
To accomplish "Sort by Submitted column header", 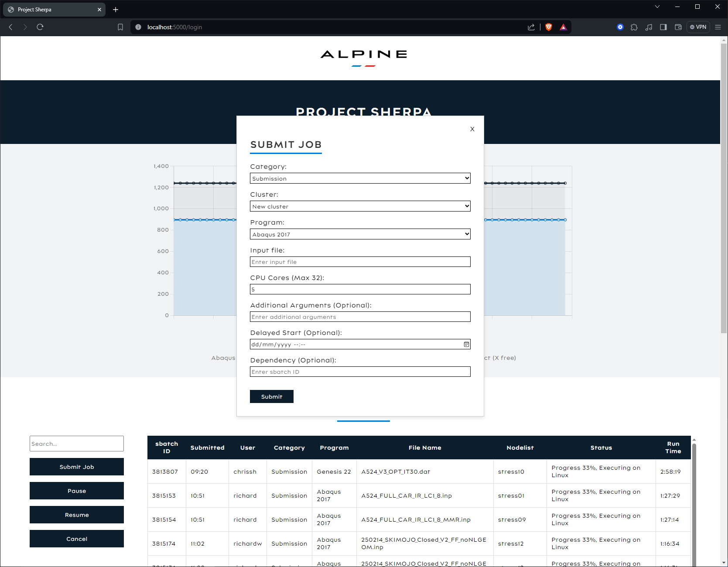I will [x=207, y=447].
